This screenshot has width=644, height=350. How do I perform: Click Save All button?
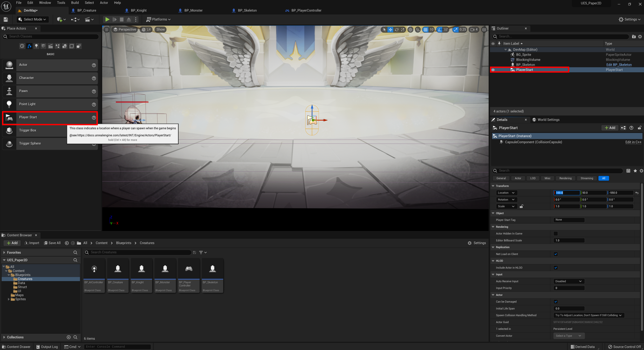pos(52,243)
